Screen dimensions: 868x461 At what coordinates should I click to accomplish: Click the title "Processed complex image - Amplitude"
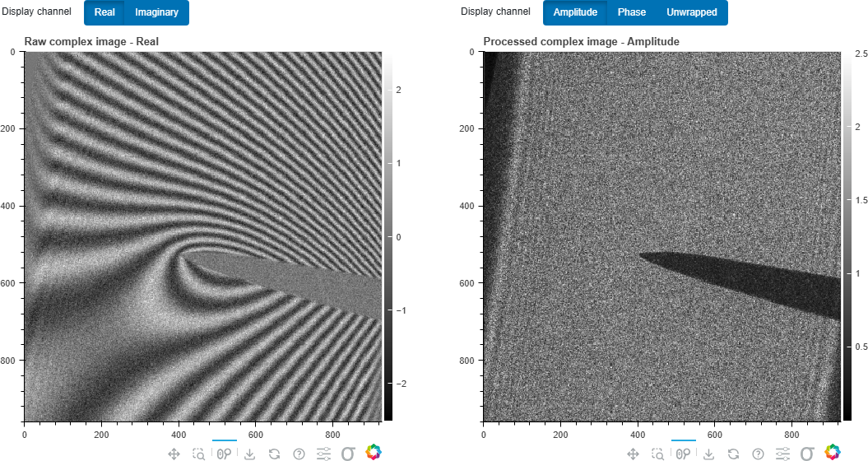coord(581,41)
